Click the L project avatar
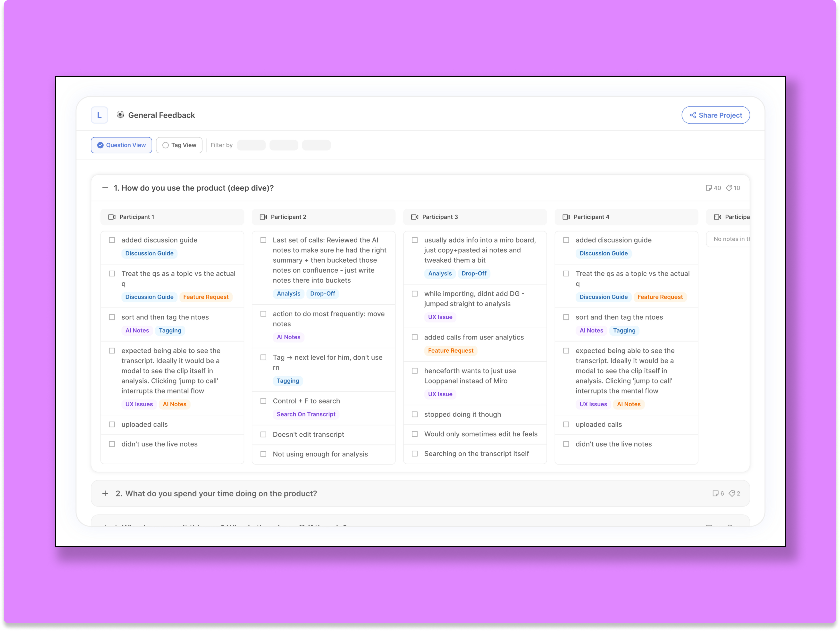This screenshot has height=631, width=840. 99,115
